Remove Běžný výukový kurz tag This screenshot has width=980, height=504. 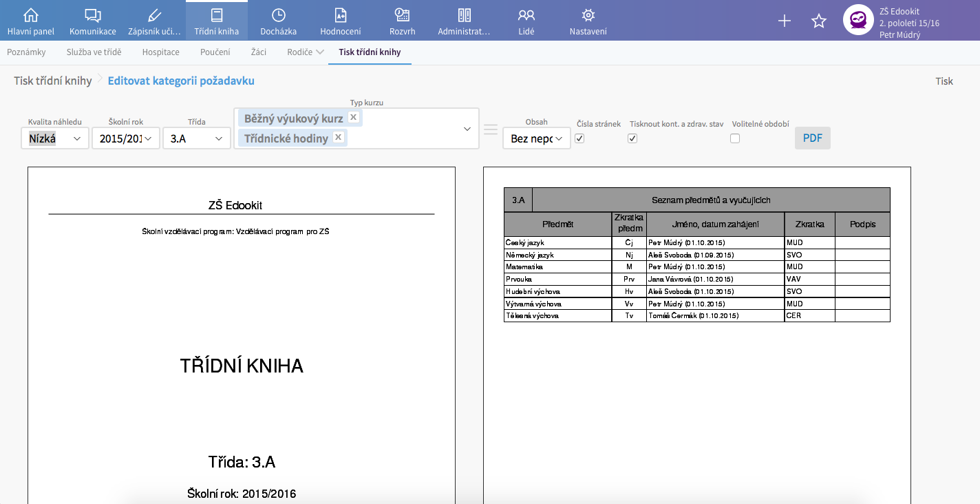[353, 117]
